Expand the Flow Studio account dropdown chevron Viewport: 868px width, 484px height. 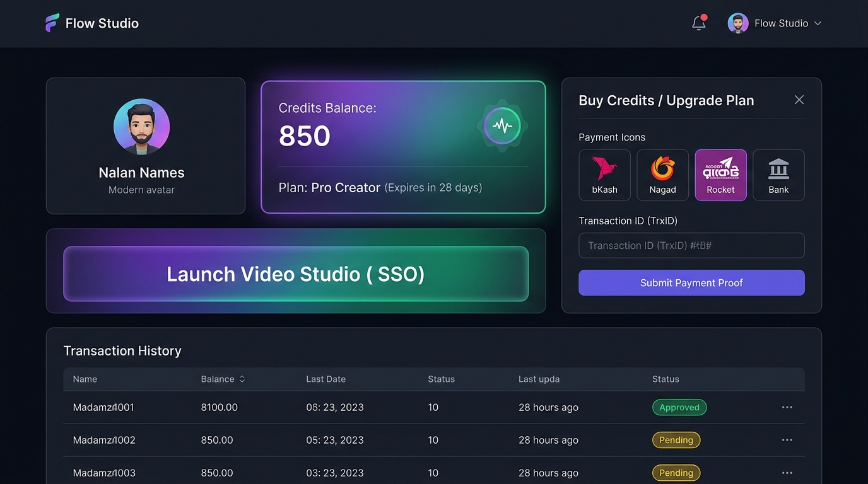[818, 23]
